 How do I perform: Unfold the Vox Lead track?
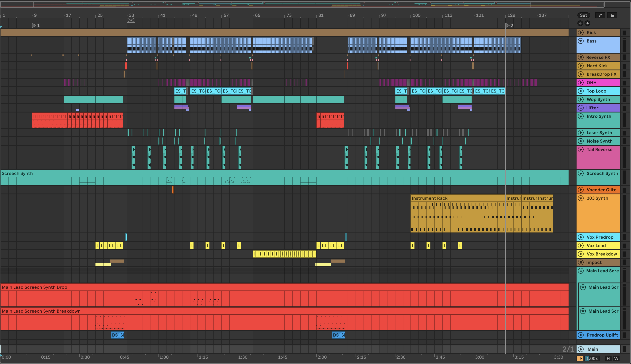coord(581,246)
